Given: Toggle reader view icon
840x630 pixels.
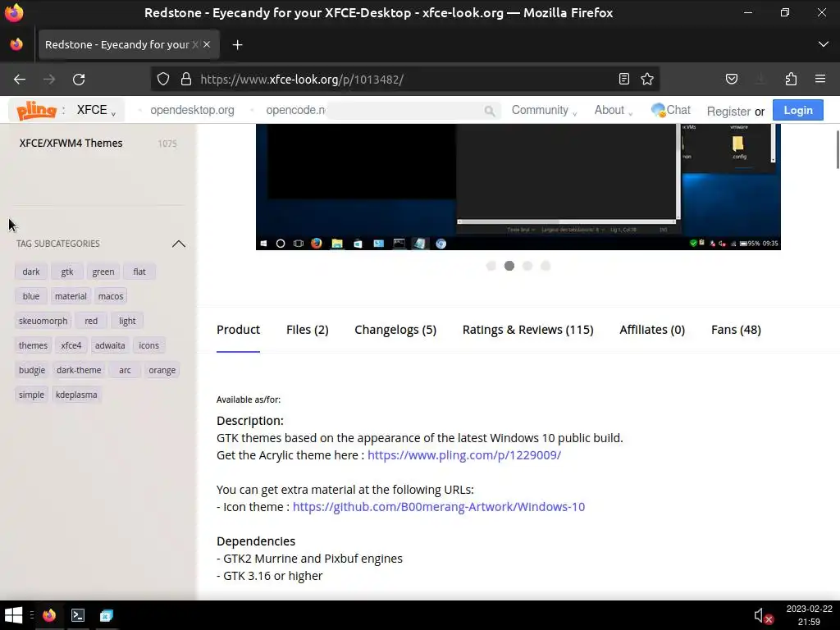Looking at the screenshot, I should click(x=624, y=80).
